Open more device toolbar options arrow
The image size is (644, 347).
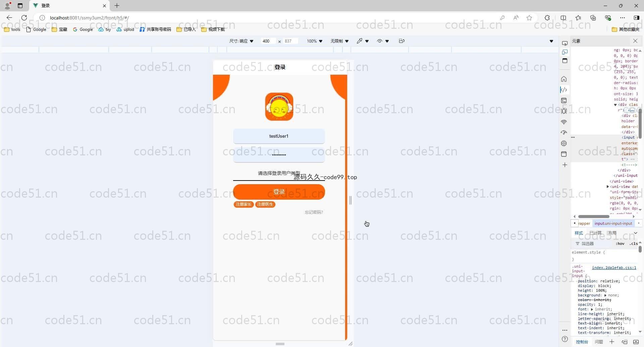(551, 41)
